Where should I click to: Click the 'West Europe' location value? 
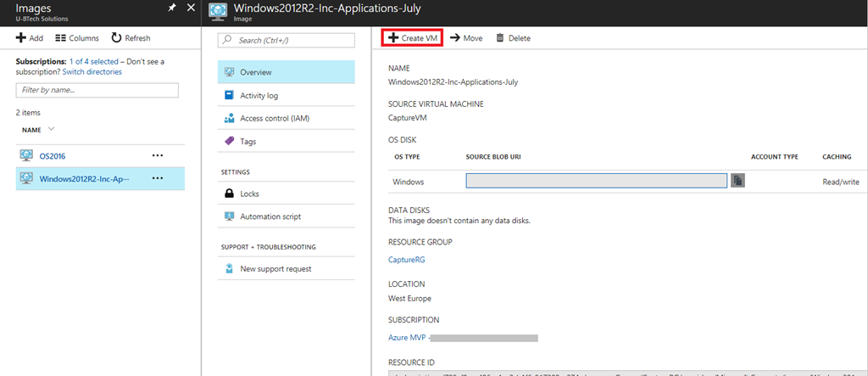pyautogui.click(x=409, y=299)
